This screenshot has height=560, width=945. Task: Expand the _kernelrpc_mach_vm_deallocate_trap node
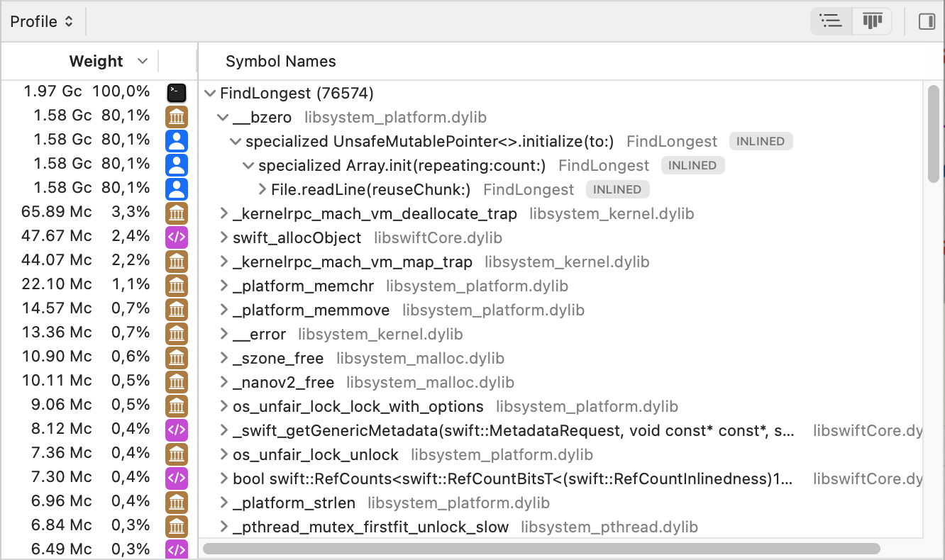coord(223,213)
